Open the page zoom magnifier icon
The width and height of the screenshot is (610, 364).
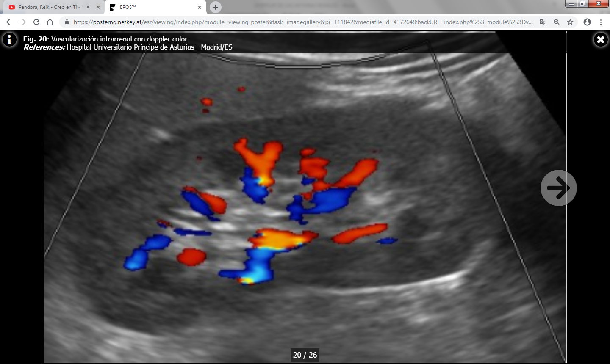(x=557, y=22)
